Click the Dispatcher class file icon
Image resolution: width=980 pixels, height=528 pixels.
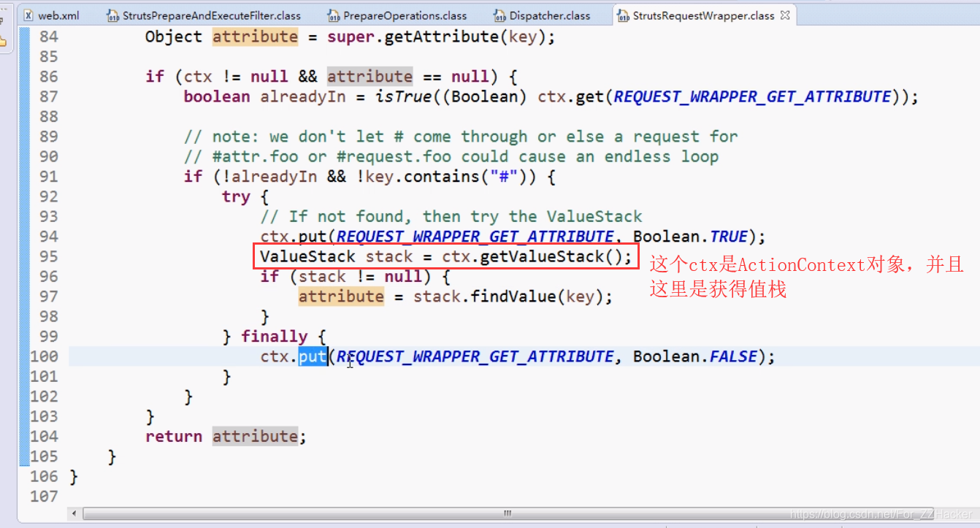coord(499,15)
